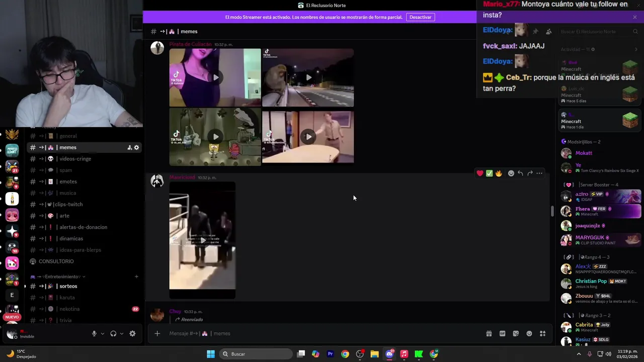Open server icon with letter E
The height and width of the screenshot is (362, 644).
(x=12, y=295)
